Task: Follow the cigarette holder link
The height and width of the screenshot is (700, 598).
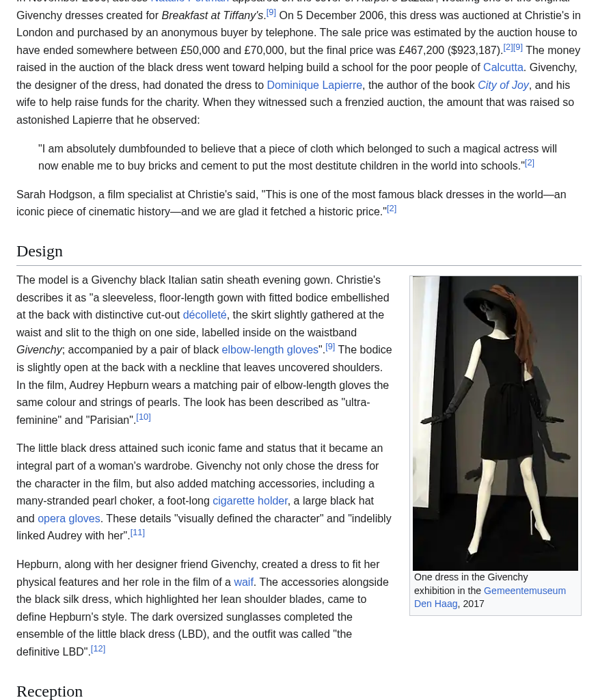Action: pyautogui.click(x=250, y=500)
